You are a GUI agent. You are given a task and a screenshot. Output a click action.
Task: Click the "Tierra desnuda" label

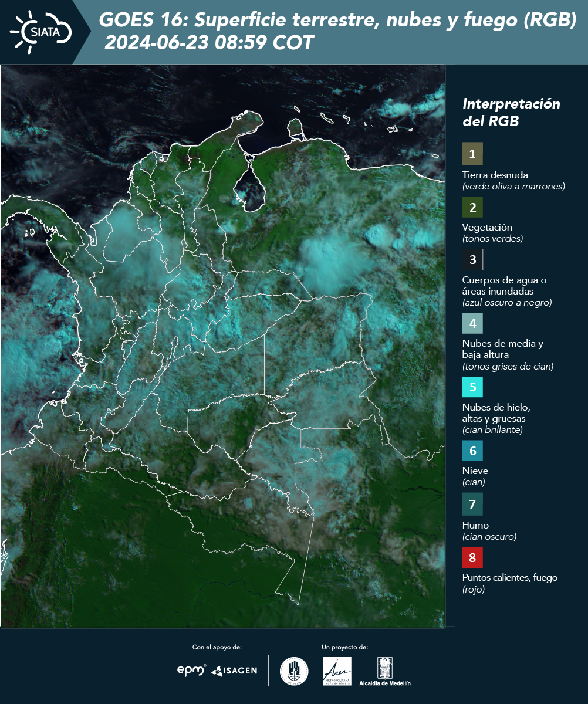tap(495, 175)
